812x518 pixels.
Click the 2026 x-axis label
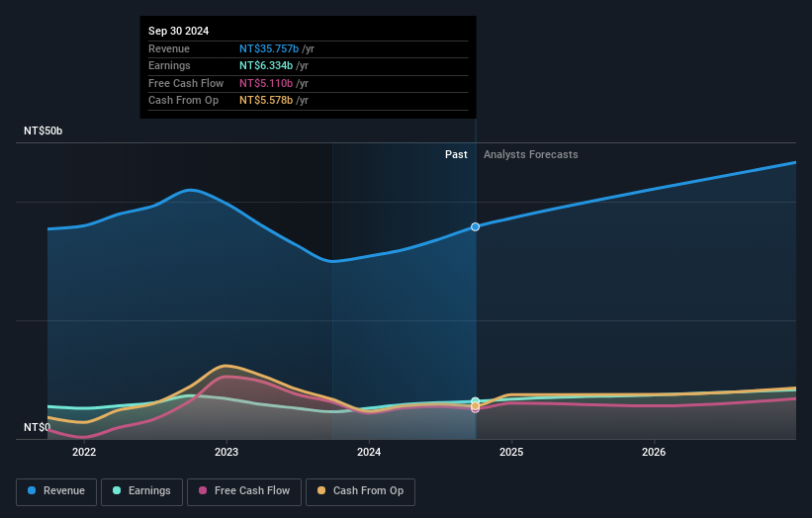pyautogui.click(x=654, y=452)
